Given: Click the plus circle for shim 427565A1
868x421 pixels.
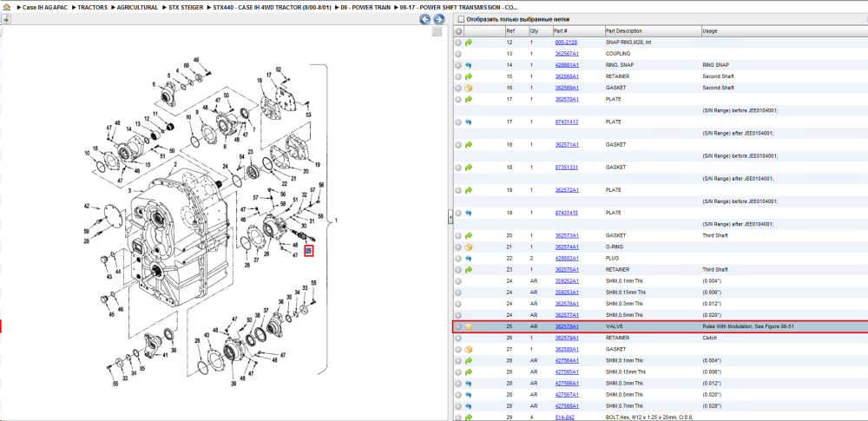Looking at the screenshot, I should [458, 372].
